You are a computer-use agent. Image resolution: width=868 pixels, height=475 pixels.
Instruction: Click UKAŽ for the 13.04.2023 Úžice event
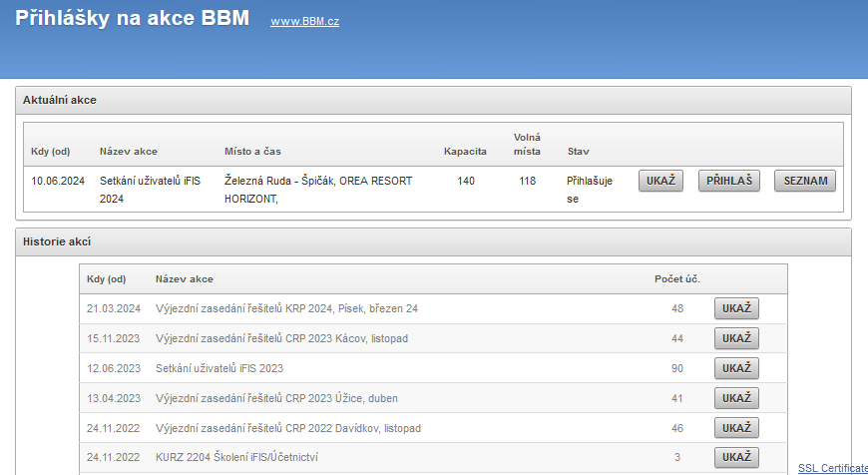click(x=736, y=398)
